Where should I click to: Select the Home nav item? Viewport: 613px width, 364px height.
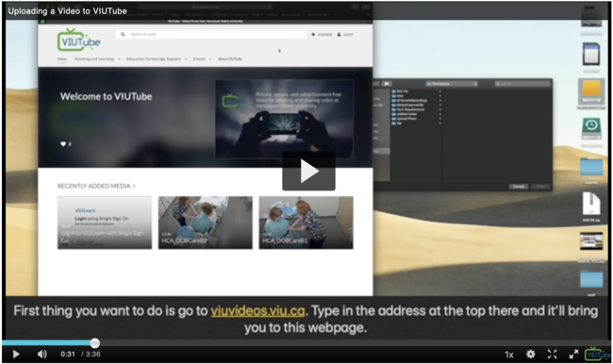pos(62,59)
